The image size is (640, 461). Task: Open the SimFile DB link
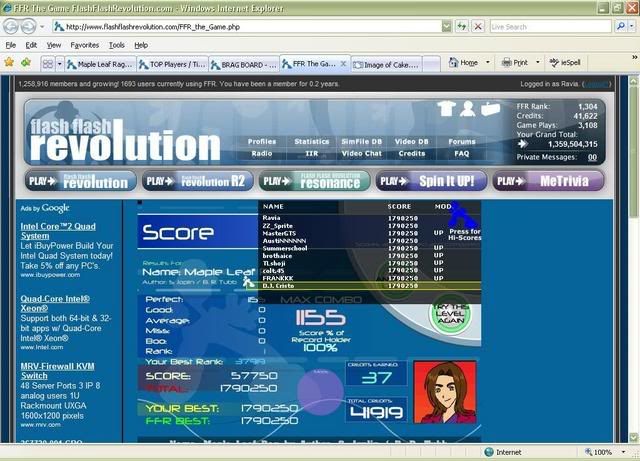tap(362, 142)
